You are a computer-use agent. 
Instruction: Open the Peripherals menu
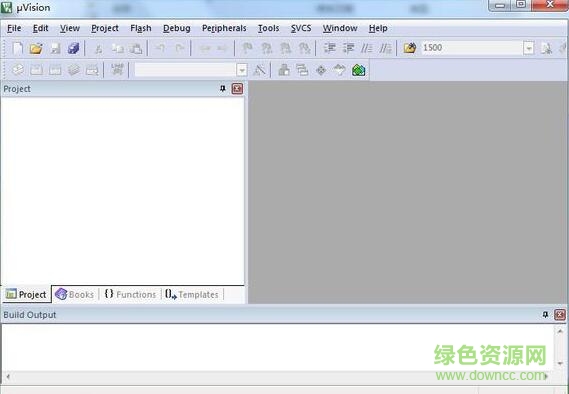coord(224,28)
